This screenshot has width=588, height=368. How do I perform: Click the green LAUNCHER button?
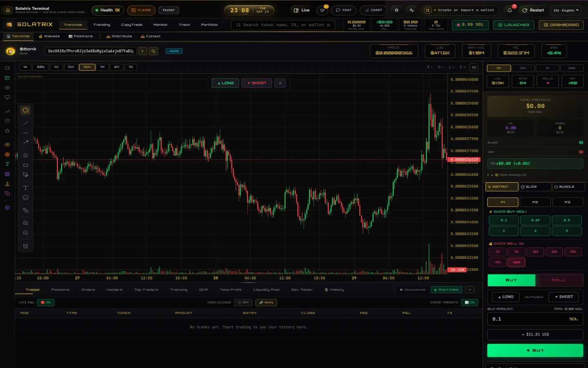[514, 25]
